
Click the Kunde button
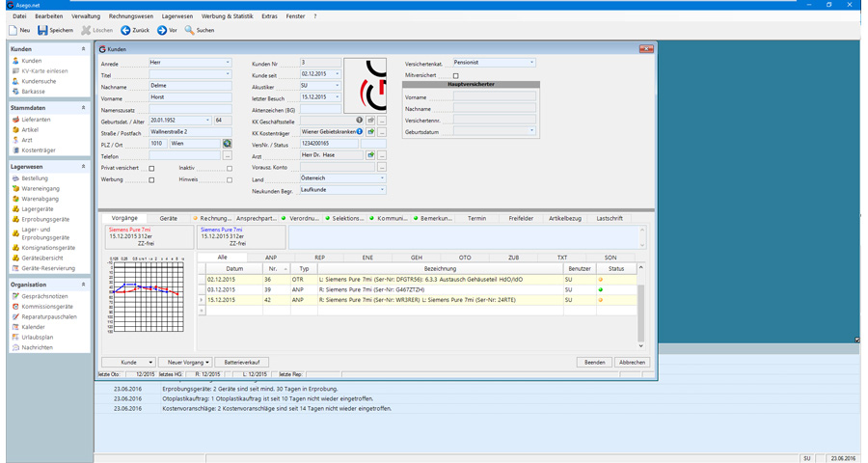click(128, 363)
